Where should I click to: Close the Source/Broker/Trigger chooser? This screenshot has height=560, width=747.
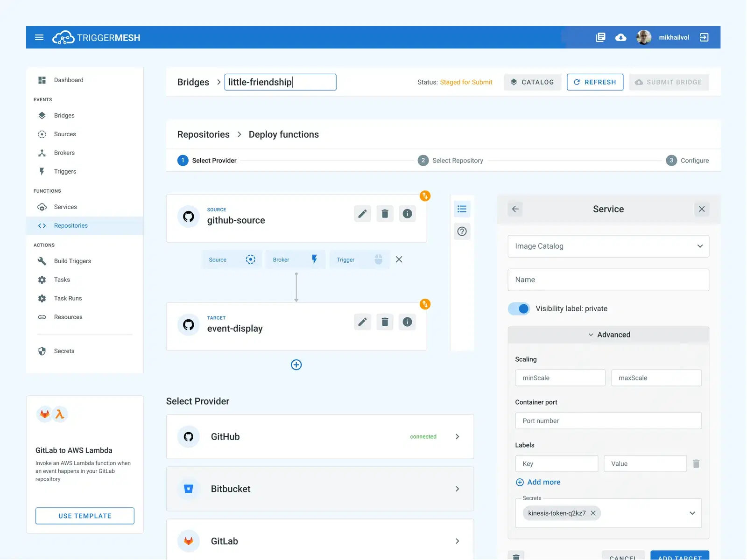click(399, 259)
